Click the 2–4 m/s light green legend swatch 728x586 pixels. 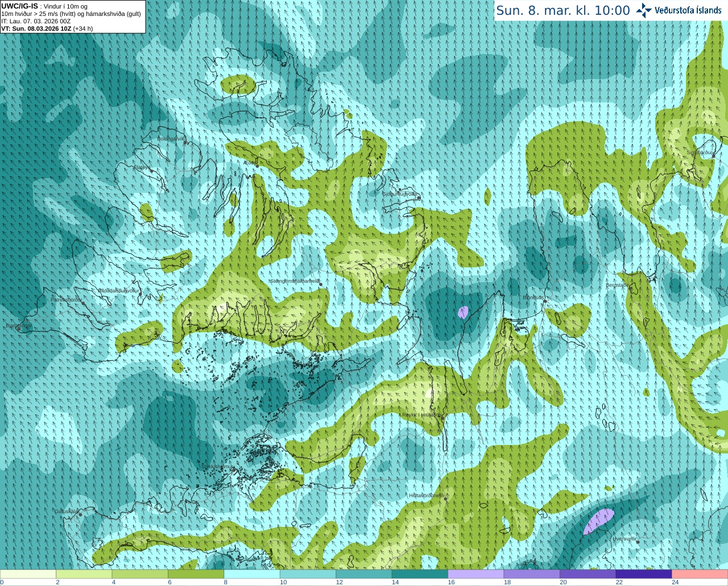pyautogui.click(x=84, y=574)
